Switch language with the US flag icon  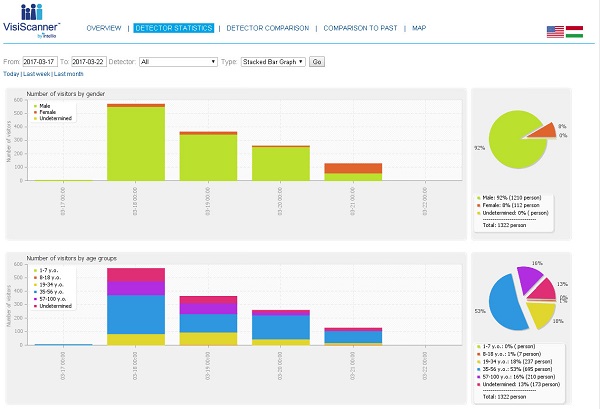tap(555, 32)
